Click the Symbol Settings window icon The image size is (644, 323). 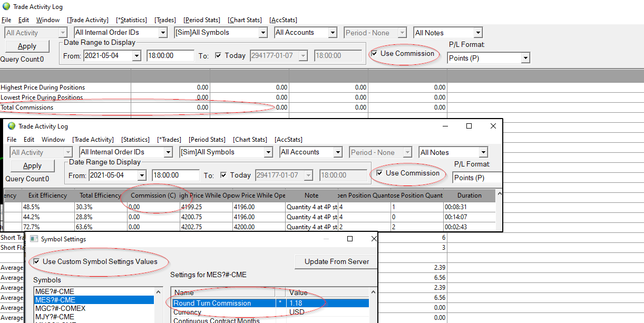[33, 239]
